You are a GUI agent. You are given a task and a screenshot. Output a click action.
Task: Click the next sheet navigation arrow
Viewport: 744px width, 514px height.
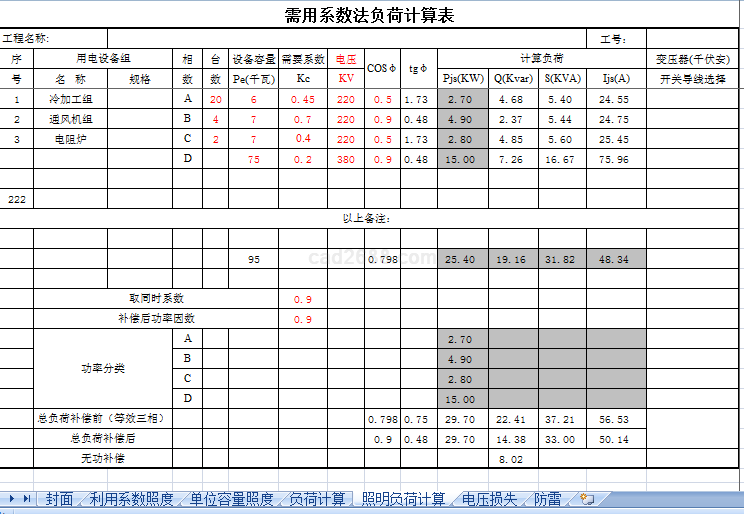pos(12,498)
